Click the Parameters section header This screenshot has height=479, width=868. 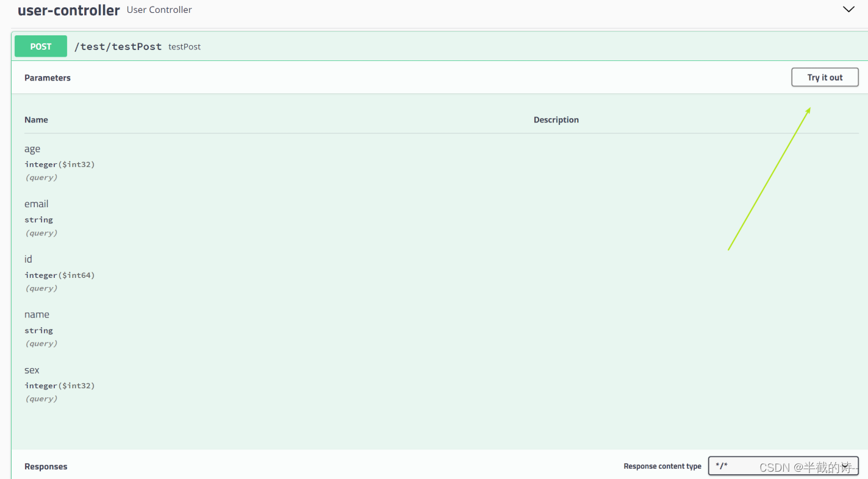47,77
